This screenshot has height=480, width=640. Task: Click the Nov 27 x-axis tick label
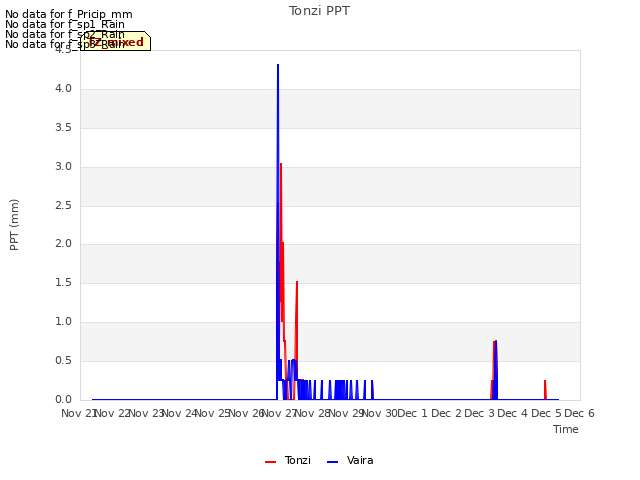tap(280, 413)
